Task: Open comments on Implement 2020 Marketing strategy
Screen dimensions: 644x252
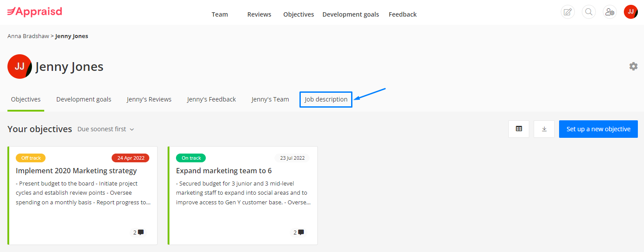Action: (138, 232)
